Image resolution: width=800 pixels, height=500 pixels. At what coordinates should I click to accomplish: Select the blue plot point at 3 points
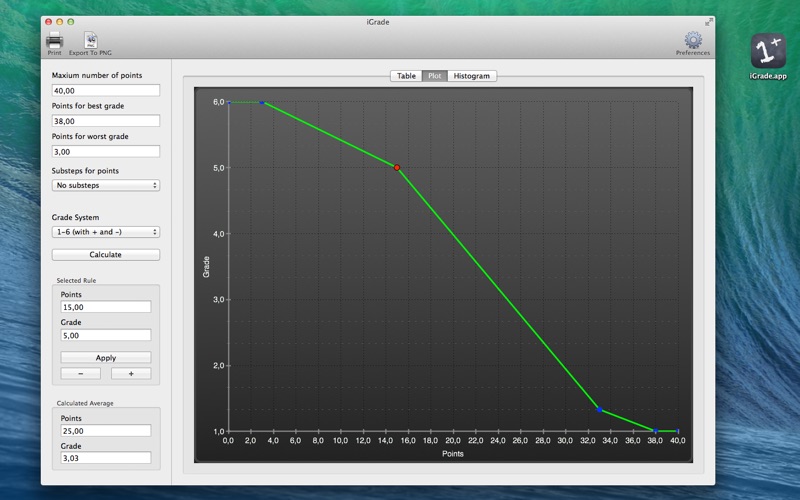pos(262,103)
